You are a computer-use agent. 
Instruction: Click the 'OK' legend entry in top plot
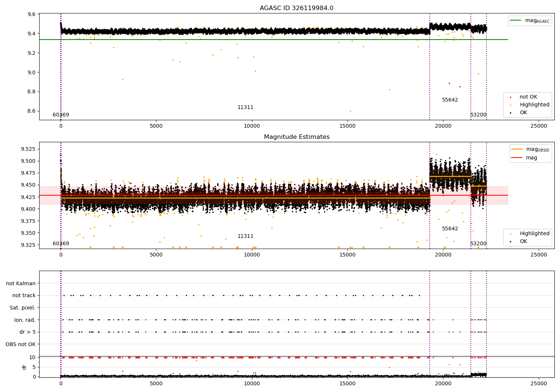(x=523, y=113)
